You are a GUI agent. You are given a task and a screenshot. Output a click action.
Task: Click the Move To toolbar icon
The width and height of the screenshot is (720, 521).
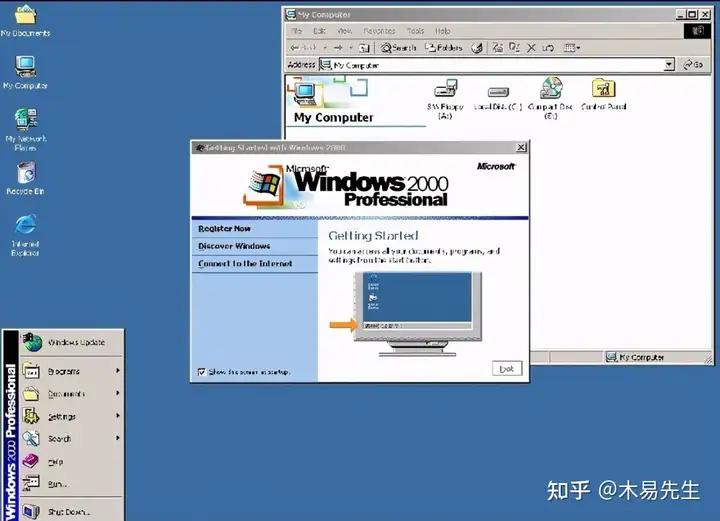pos(497,47)
